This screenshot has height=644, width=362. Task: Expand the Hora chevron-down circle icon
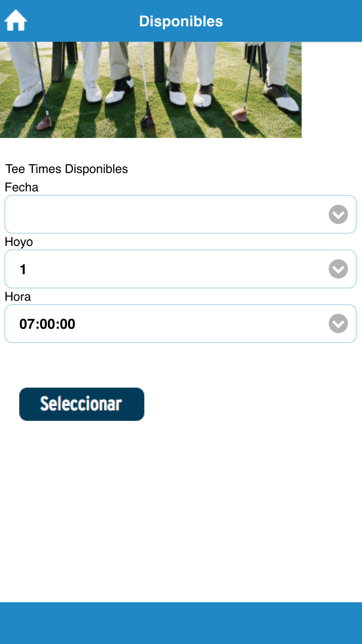[x=338, y=323]
